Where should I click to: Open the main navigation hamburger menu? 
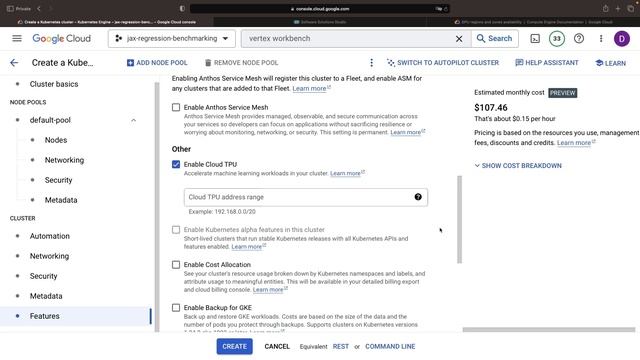(17, 38)
